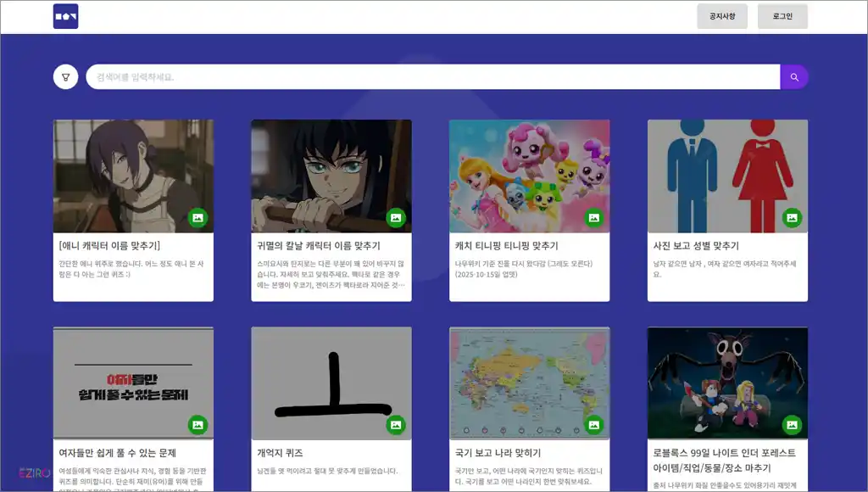Focus the 검색어를 입력하세요 search field
The height and width of the screenshot is (492, 868).
[x=432, y=77]
